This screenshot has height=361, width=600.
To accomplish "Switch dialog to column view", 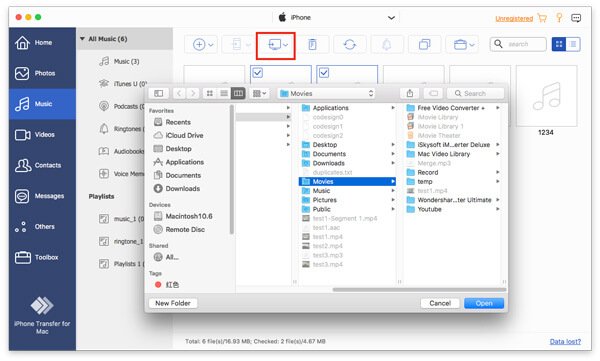I will click(x=238, y=93).
